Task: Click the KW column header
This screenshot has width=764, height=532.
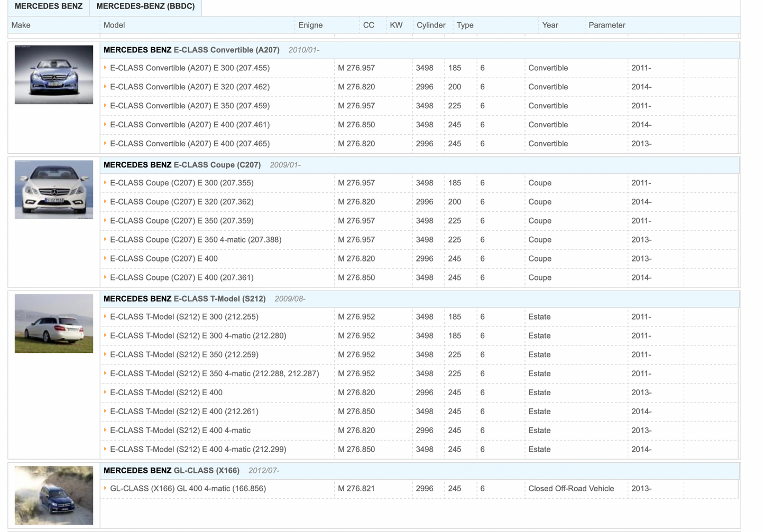Action: coord(396,25)
